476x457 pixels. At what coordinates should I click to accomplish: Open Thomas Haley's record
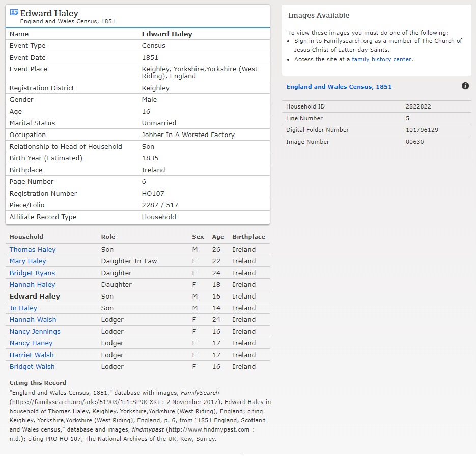33,250
